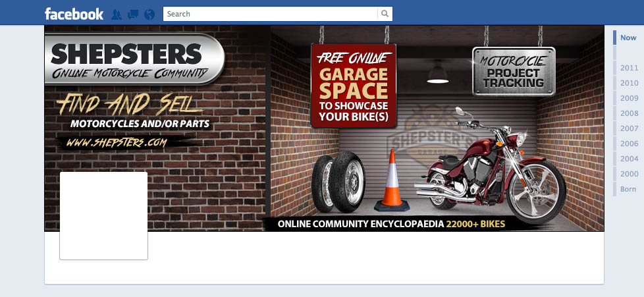Jump to Now on the timeline
The height and width of the screenshot is (297, 644).
pos(628,38)
